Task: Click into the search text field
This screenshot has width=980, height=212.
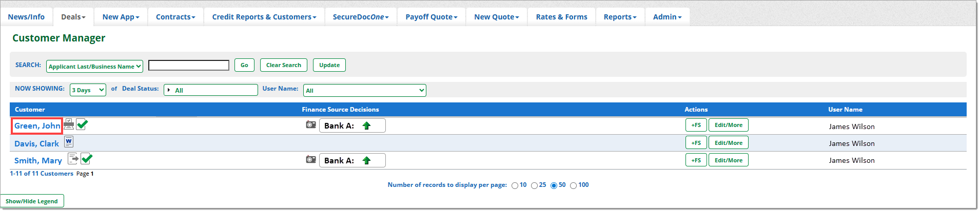Action: (189, 66)
